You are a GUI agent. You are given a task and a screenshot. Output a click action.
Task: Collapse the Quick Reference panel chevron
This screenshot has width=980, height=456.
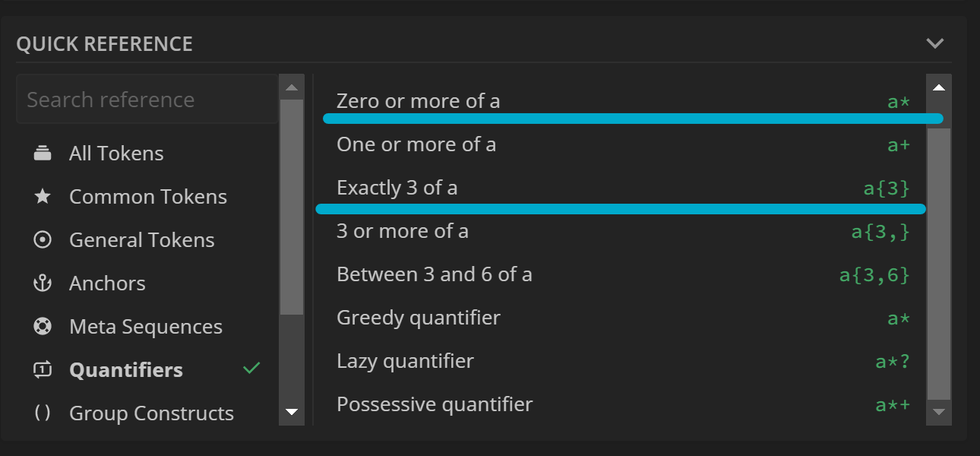tap(935, 43)
